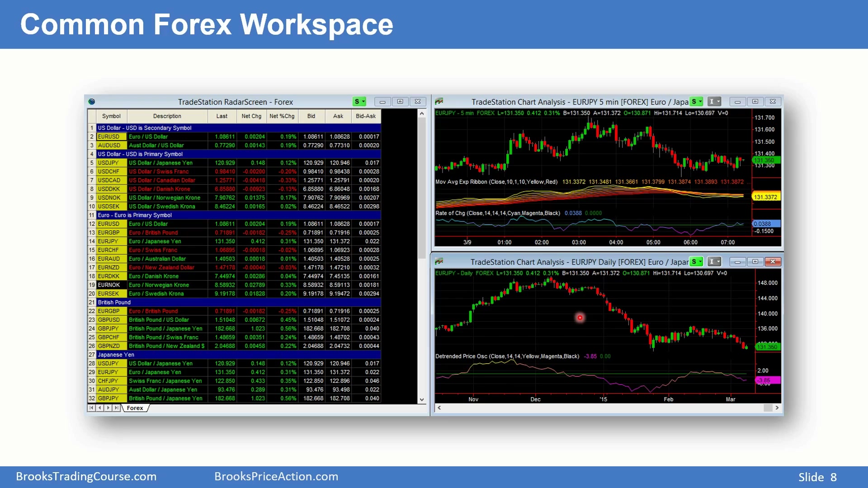Viewport: 868px width, 488px height.
Task: Click the Bid column header
Action: point(311,116)
